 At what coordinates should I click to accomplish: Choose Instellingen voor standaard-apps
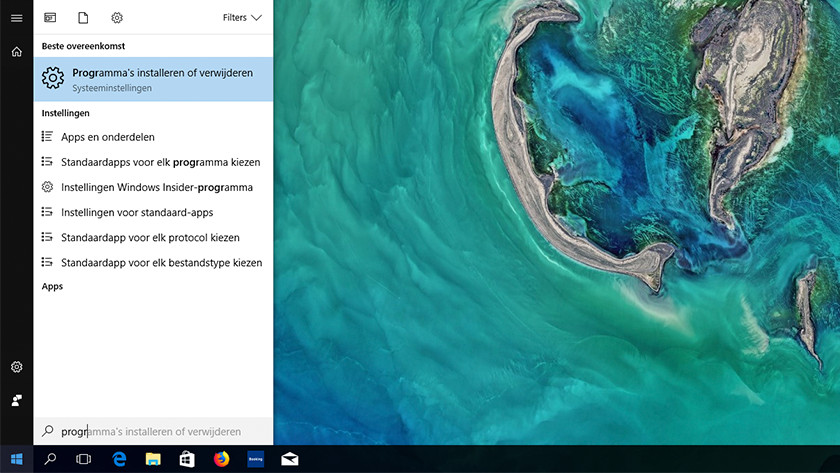(x=136, y=212)
